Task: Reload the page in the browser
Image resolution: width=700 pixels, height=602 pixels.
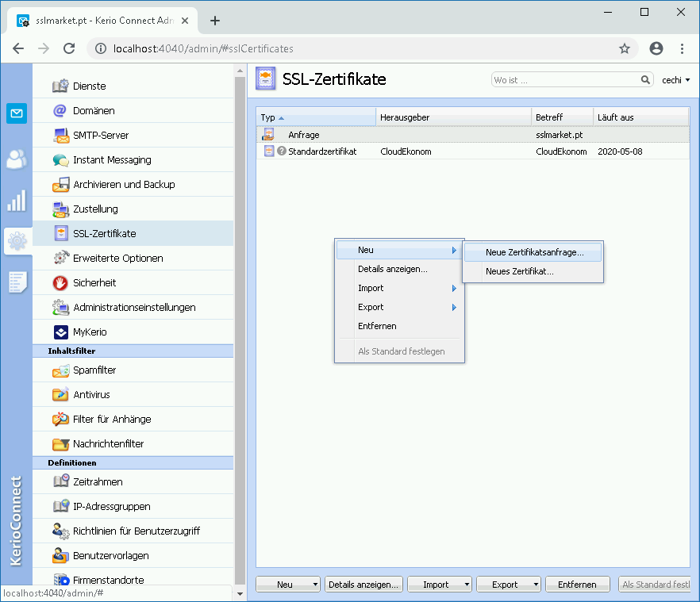Action: [x=69, y=48]
